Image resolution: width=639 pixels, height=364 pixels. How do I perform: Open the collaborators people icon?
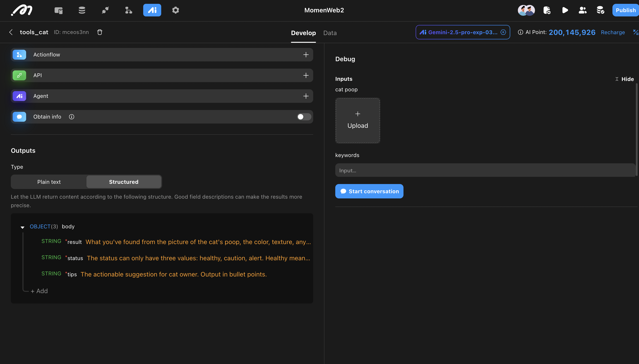click(x=582, y=10)
